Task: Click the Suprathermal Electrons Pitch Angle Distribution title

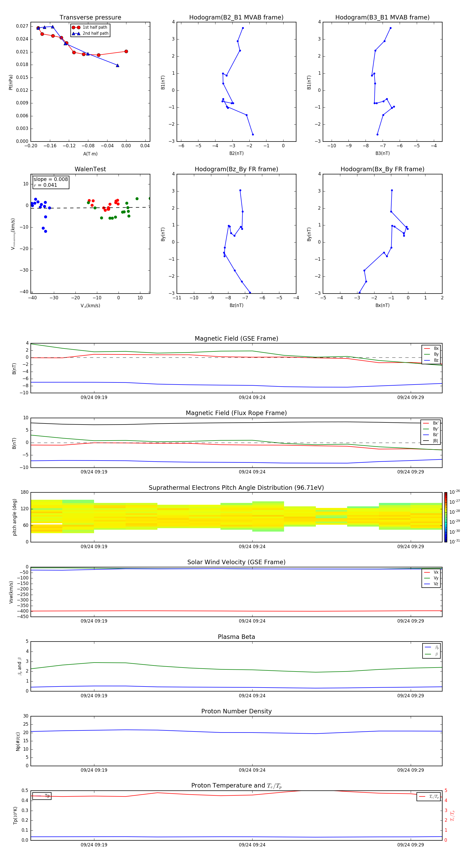Action: [236, 488]
